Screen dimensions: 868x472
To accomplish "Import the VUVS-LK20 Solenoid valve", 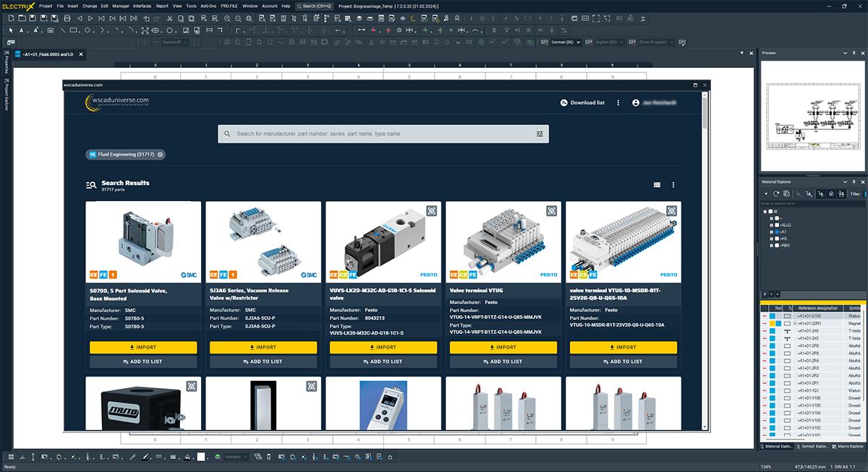I will (x=383, y=347).
